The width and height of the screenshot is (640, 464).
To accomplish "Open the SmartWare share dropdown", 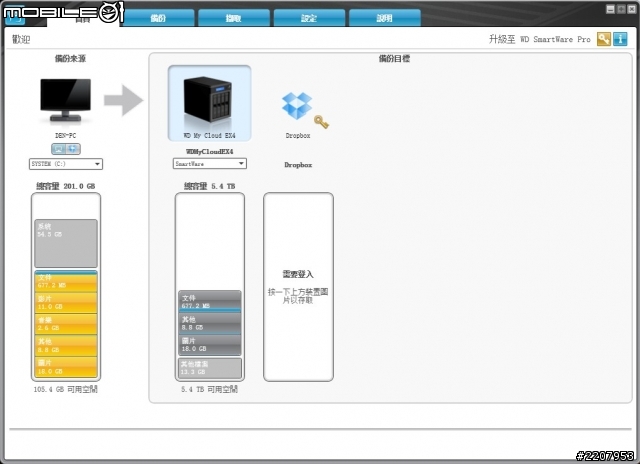I will pos(210,164).
